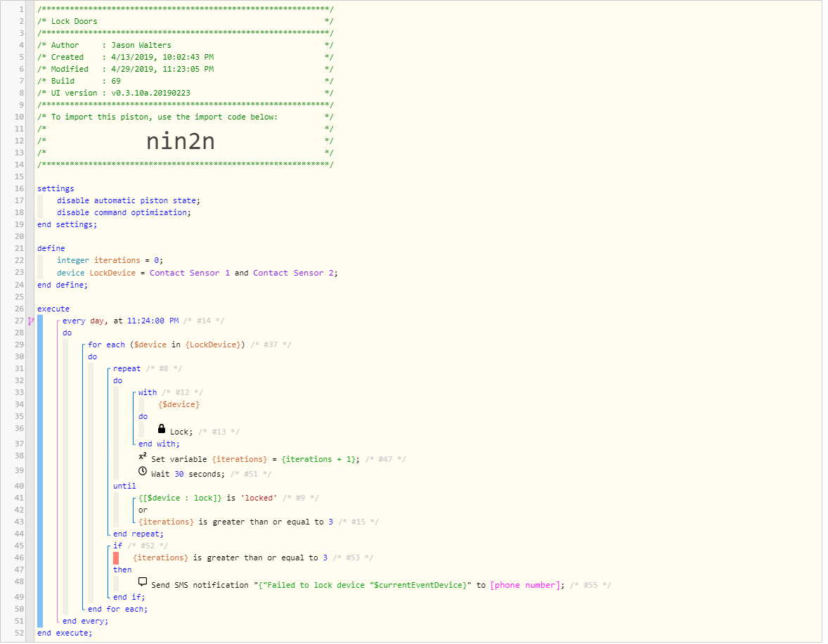The width and height of the screenshot is (828, 644).
Task: Click the 'Lock Doors' piston title comment
Action: coord(75,22)
